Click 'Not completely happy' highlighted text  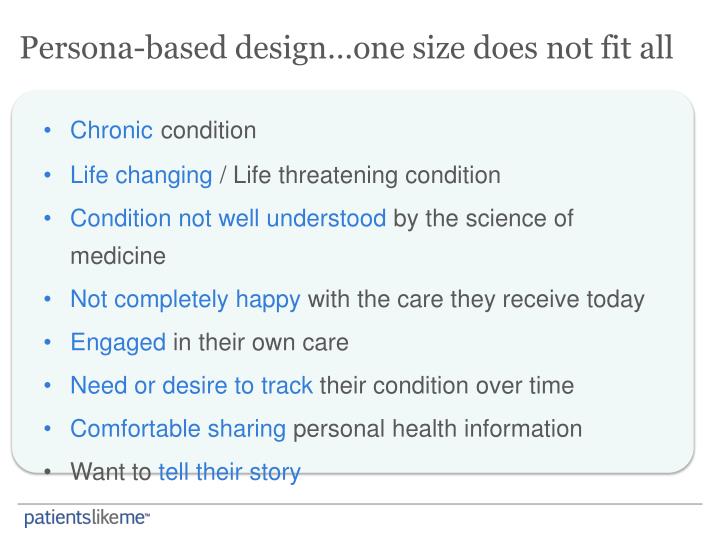pos(185,300)
